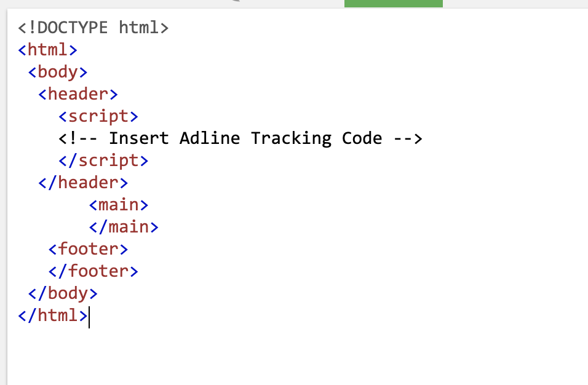Screen dimensions: 588x385
Task: Click empty editor area below the closing html tag
Action: click(x=296, y=356)
